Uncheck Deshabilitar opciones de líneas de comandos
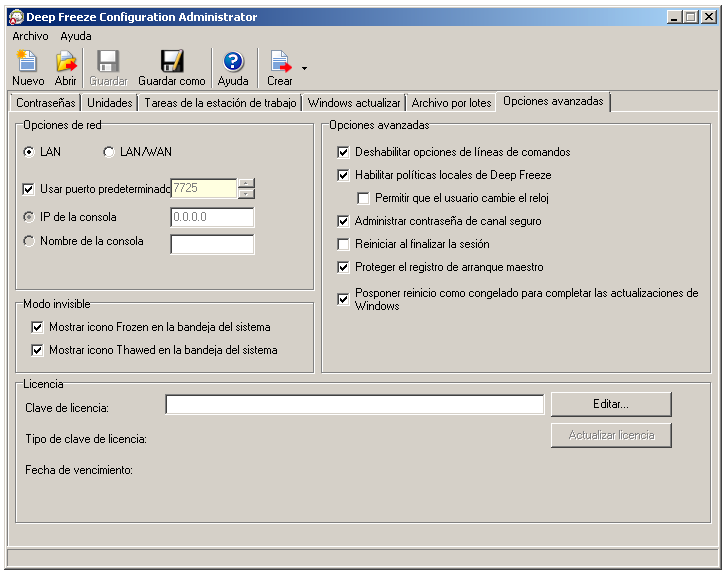 point(343,152)
